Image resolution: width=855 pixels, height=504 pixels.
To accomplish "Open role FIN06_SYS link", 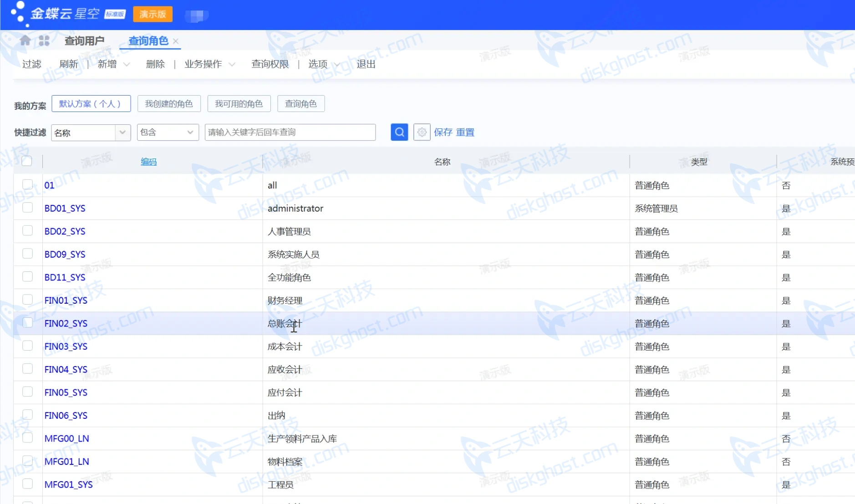I will coord(66,416).
